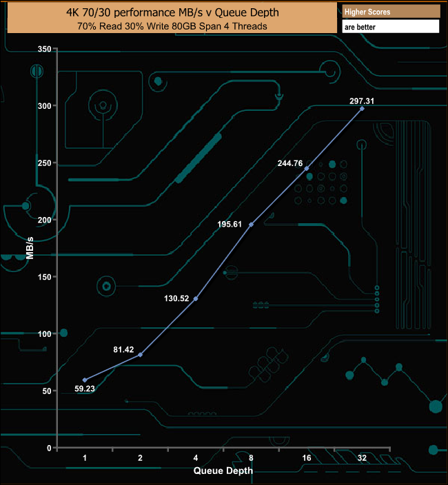Select the peak 297.31 data point
This screenshot has width=448, height=485.
pos(363,109)
